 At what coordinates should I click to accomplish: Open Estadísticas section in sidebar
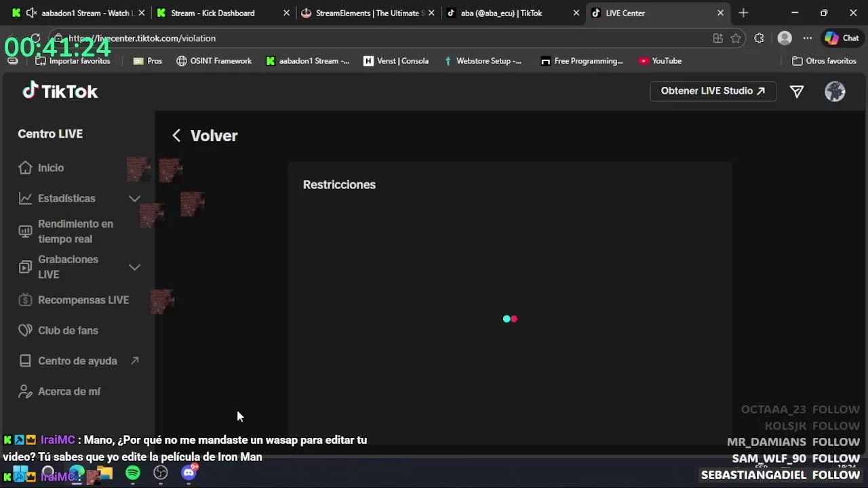click(x=66, y=199)
